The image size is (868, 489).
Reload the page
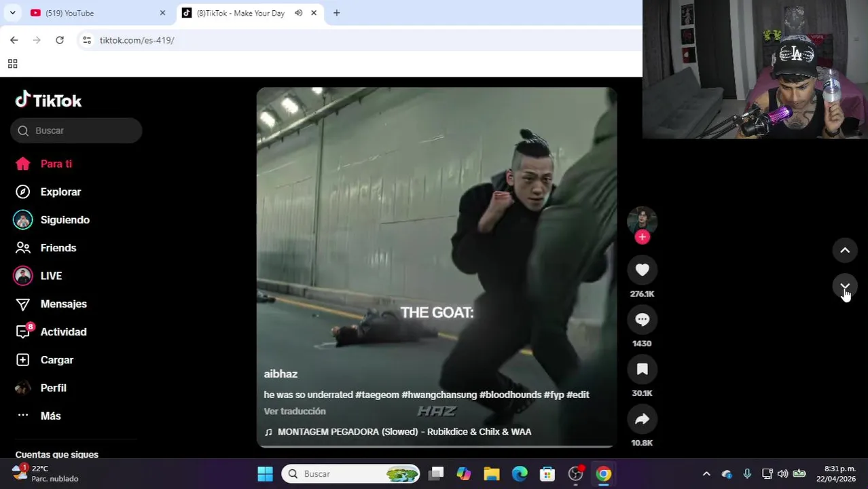(x=60, y=40)
